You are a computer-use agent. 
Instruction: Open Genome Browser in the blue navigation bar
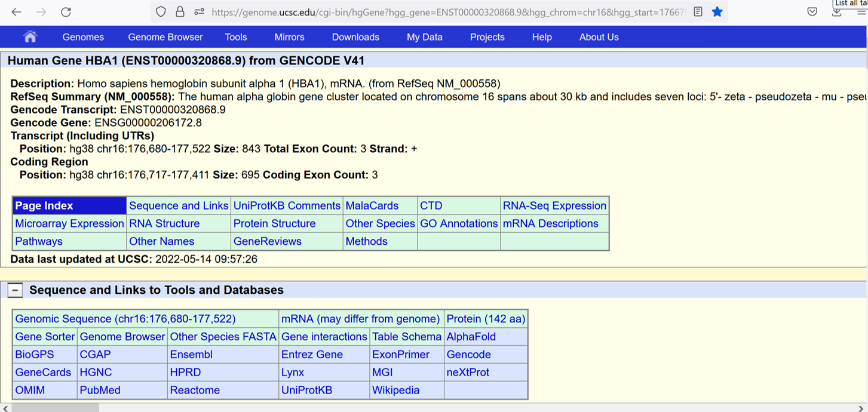point(165,37)
